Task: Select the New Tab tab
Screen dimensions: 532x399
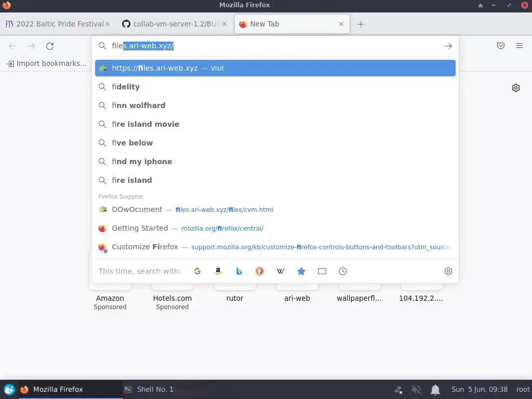Action: click(292, 24)
